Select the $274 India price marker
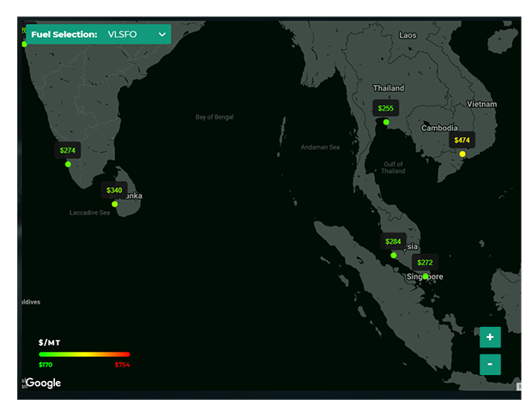Viewport: 532px width, 411px height. [68, 150]
